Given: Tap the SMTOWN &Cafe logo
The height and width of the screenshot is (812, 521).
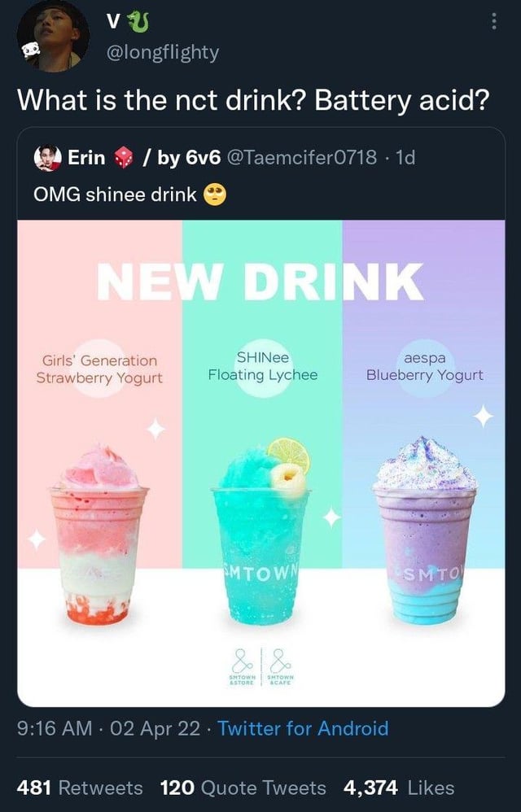Looking at the screenshot, I should point(278,669).
